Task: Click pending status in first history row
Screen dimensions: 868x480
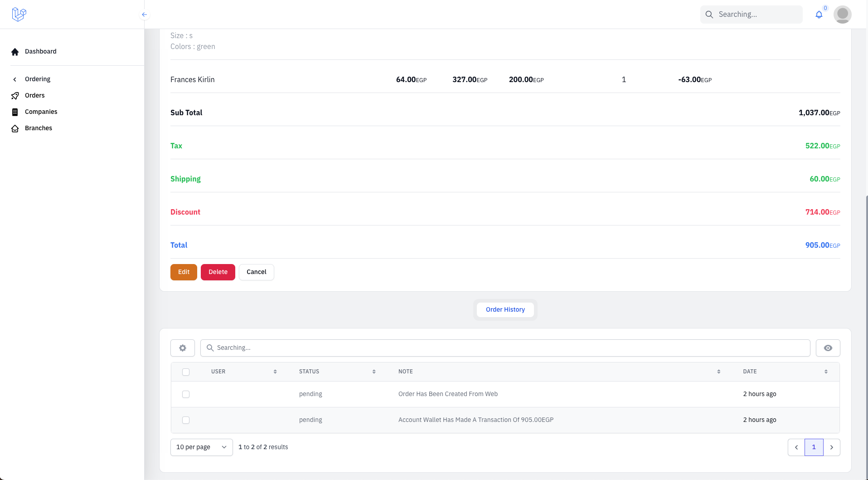Action: (x=310, y=394)
